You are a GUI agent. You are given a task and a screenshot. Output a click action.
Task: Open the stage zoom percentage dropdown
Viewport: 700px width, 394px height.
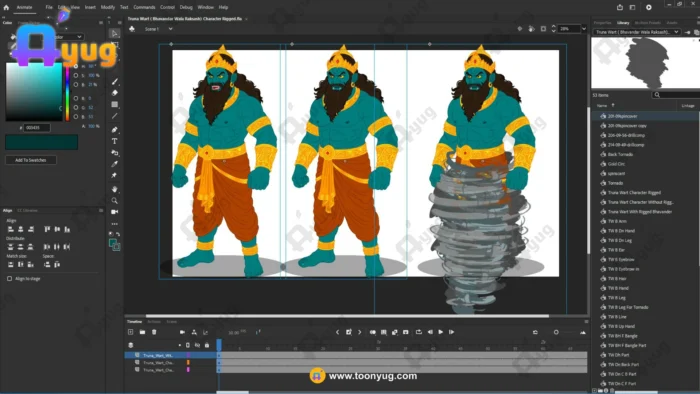click(583, 29)
